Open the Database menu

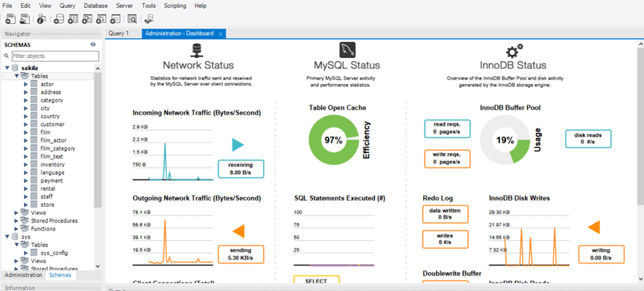point(95,6)
